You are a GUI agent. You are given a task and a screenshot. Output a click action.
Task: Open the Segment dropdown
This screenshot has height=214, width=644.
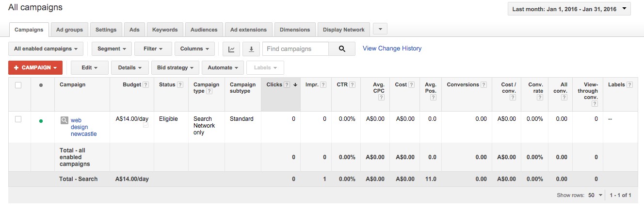pyautogui.click(x=112, y=49)
